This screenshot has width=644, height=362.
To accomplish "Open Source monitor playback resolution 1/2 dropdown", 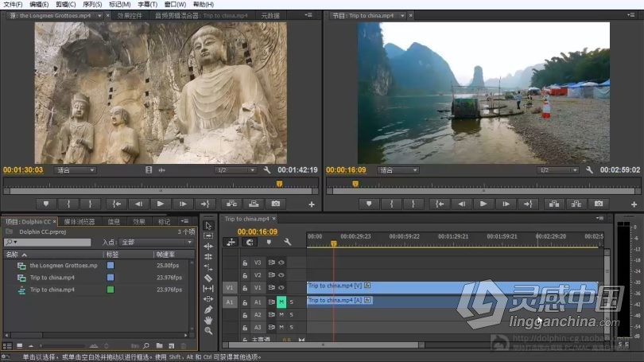I will click(x=235, y=170).
